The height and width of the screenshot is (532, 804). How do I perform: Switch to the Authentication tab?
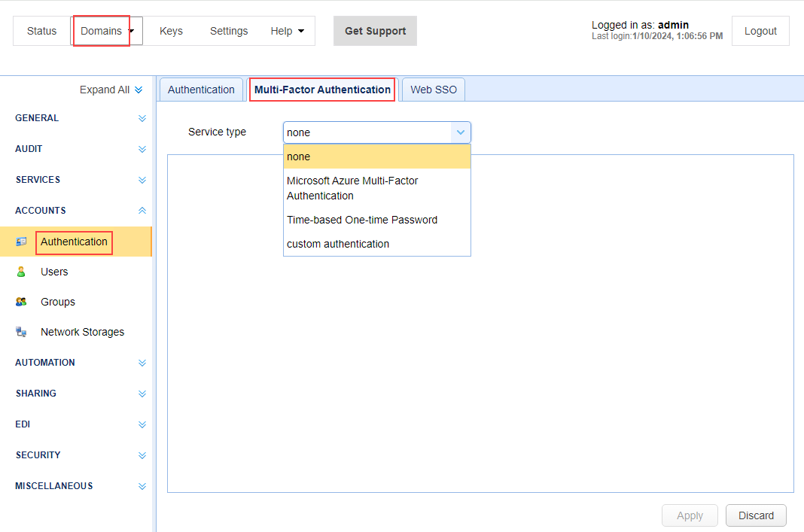point(201,90)
